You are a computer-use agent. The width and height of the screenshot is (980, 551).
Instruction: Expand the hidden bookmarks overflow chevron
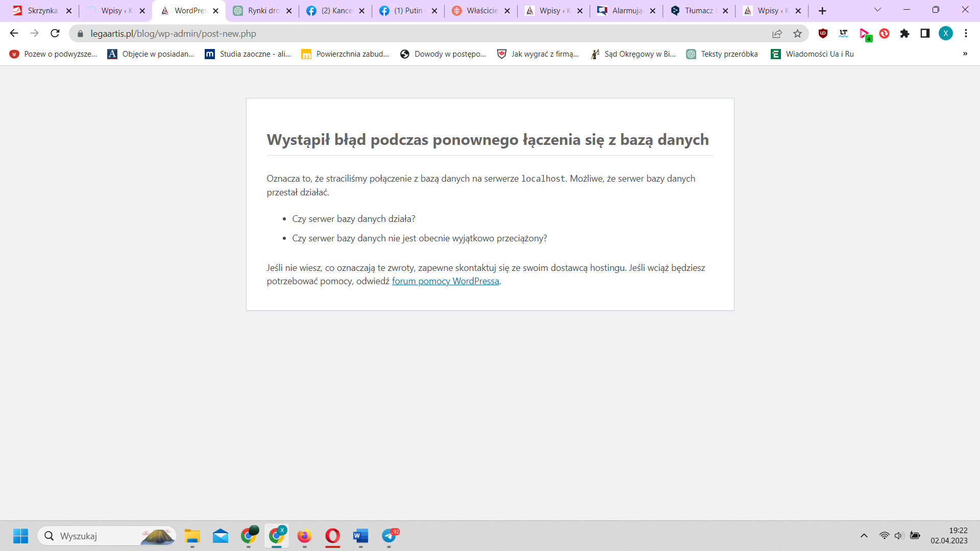965,54
